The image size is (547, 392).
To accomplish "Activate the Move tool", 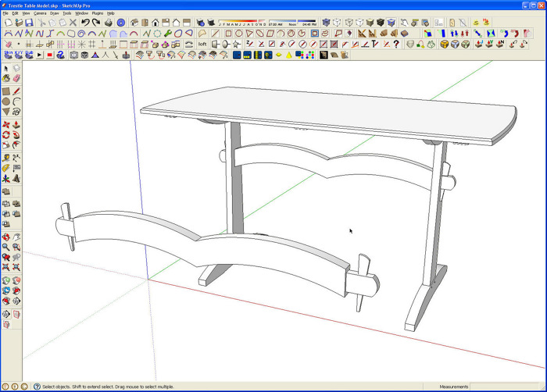I will pyautogui.click(x=6, y=124).
